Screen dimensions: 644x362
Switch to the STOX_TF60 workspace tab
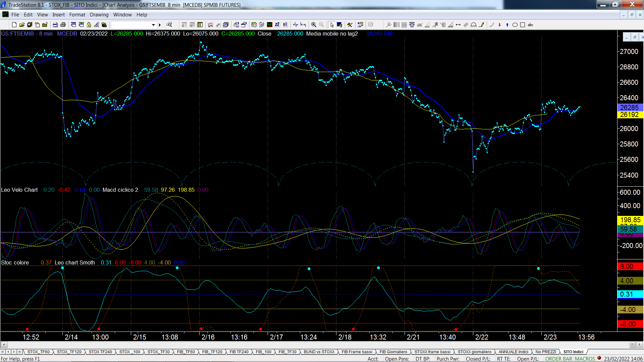(x=39, y=352)
